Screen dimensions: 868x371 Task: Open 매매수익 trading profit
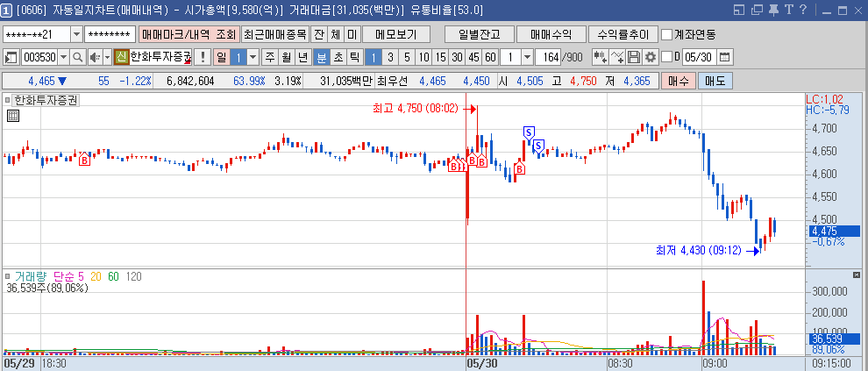[x=551, y=34]
